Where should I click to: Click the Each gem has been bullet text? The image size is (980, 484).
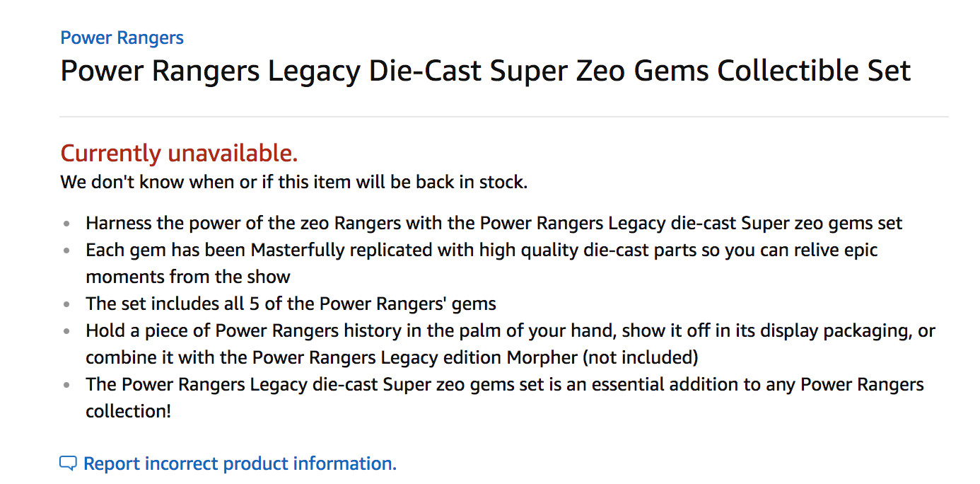[481, 250]
